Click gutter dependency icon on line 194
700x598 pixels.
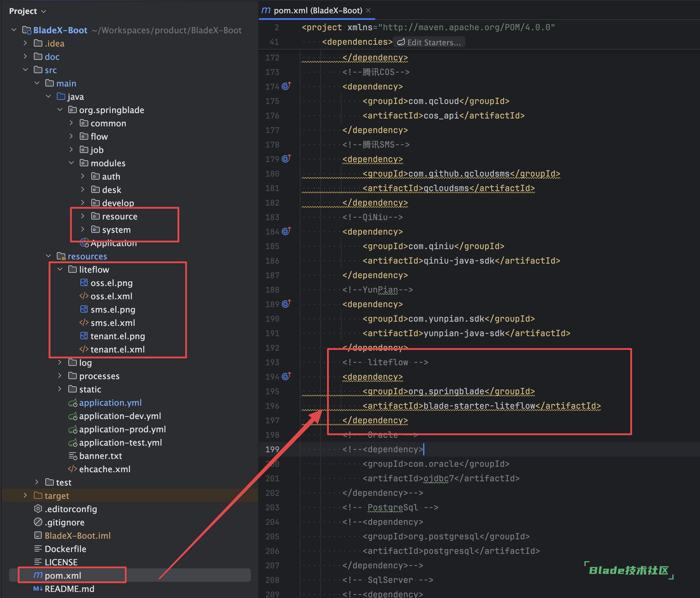pos(286,376)
